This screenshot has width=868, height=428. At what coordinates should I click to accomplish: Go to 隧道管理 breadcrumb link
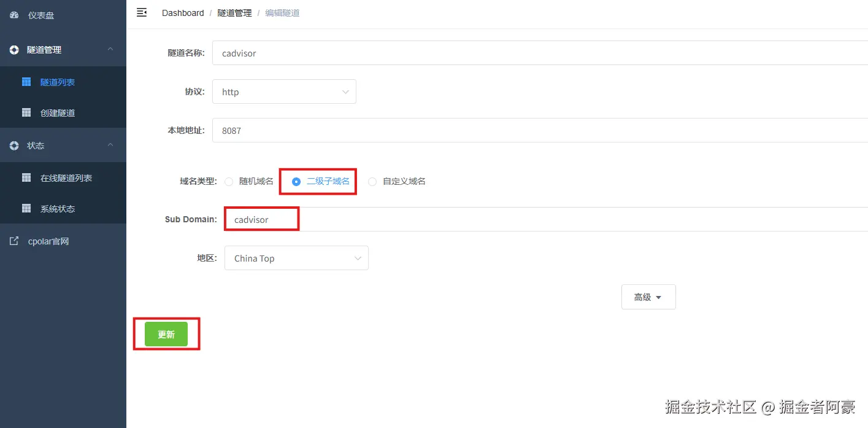pos(234,13)
